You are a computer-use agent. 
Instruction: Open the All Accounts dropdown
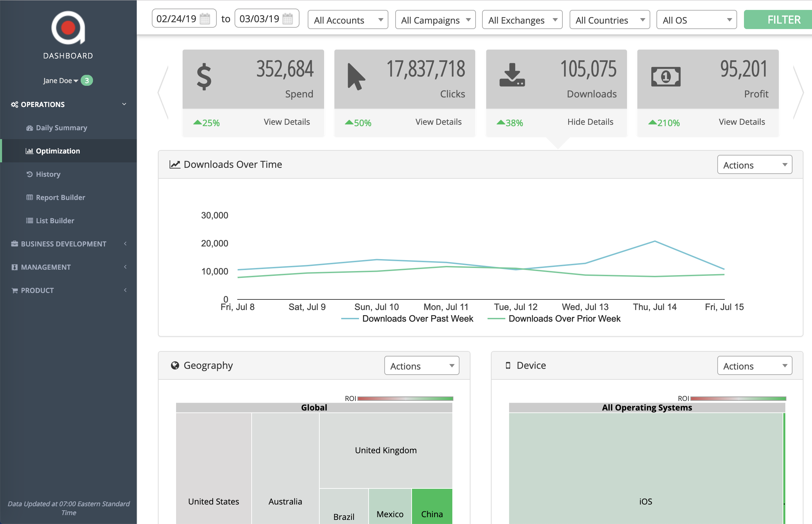(348, 20)
